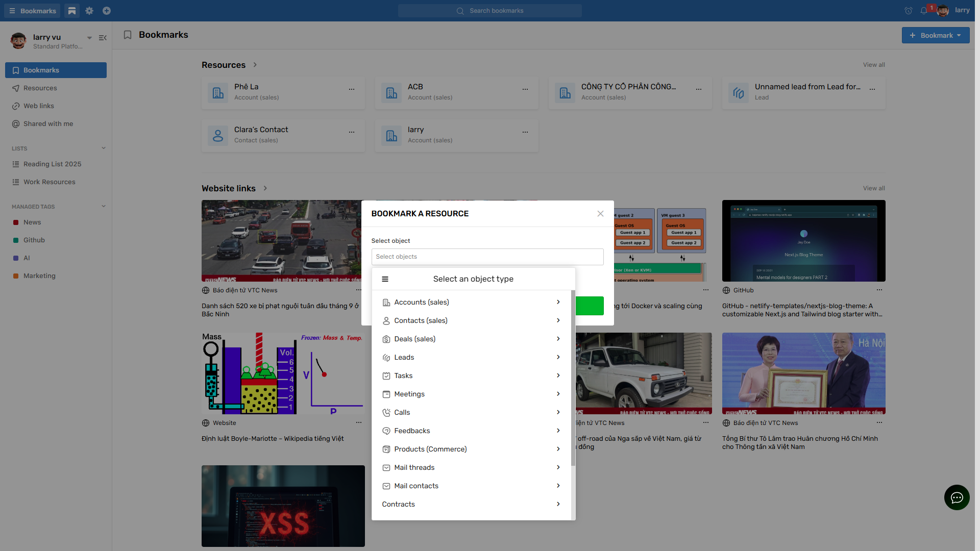Click the plus circle icon in top bar
This screenshot has width=980, height=551.
click(107, 11)
